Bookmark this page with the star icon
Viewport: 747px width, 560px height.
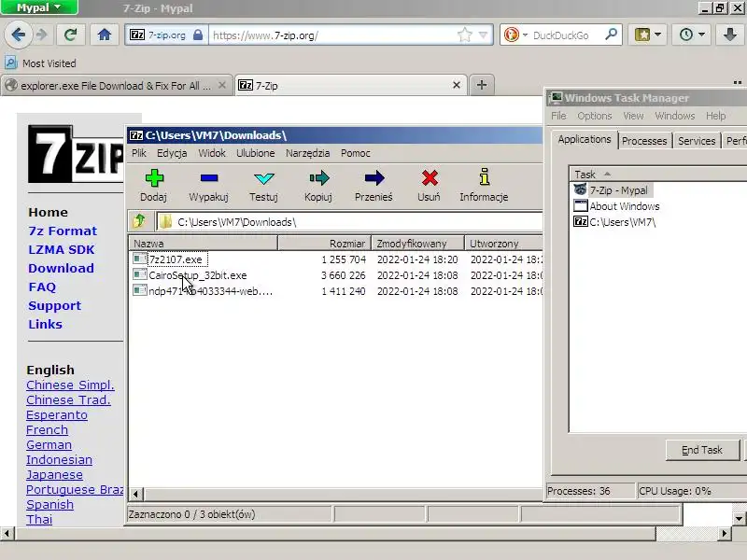[x=464, y=35]
